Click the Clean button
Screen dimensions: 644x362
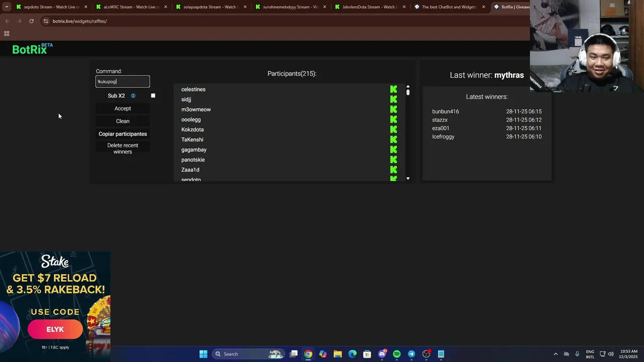point(123,121)
